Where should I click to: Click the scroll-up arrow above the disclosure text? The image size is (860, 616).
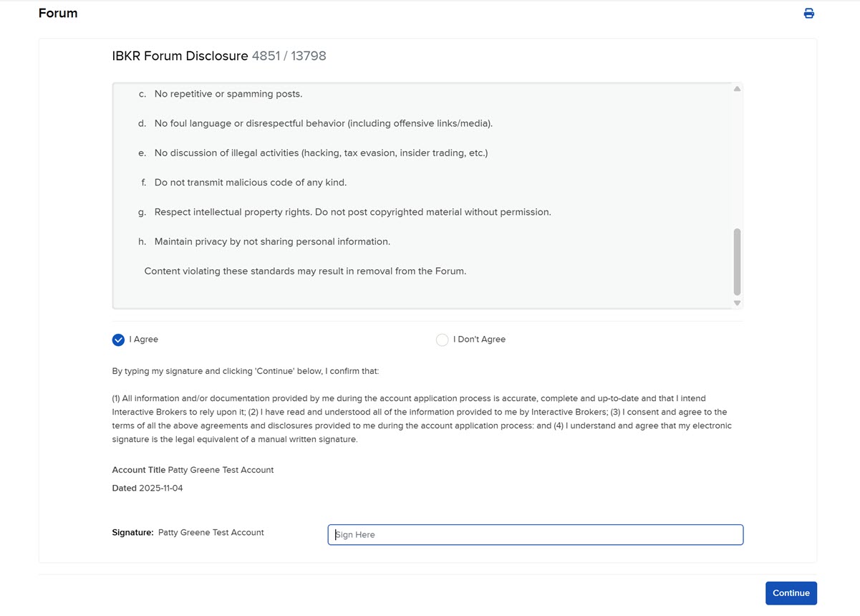pyautogui.click(x=737, y=88)
